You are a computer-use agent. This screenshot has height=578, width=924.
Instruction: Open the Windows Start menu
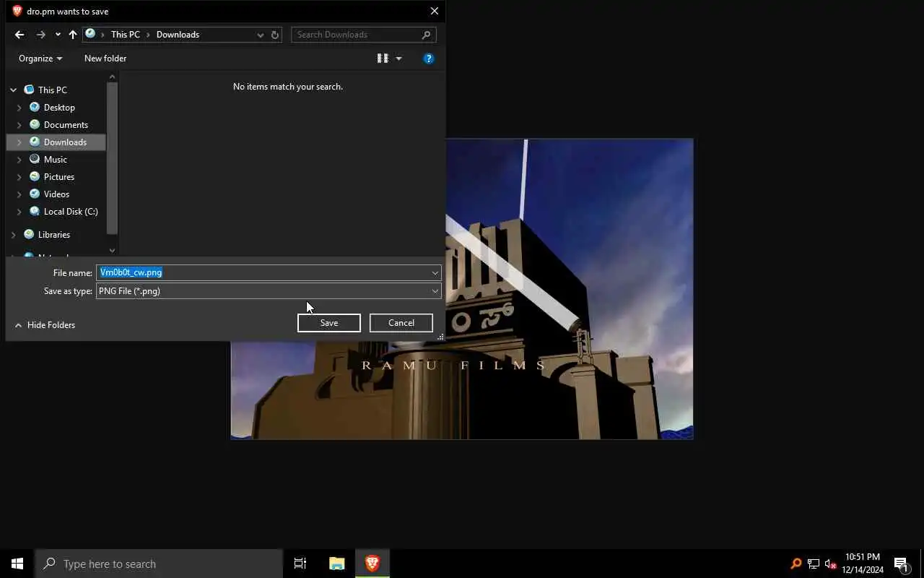[x=17, y=564]
